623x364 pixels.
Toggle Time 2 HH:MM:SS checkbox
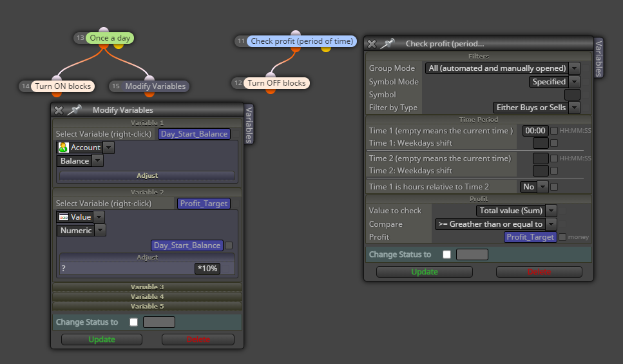point(554,158)
